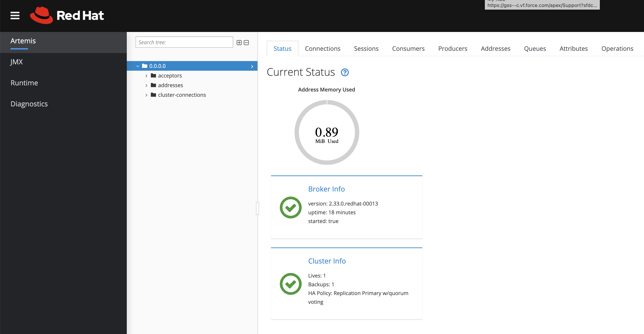Click the Broker Info green checkmark icon
This screenshot has height=334, width=644.
click(x=291, y=207)
